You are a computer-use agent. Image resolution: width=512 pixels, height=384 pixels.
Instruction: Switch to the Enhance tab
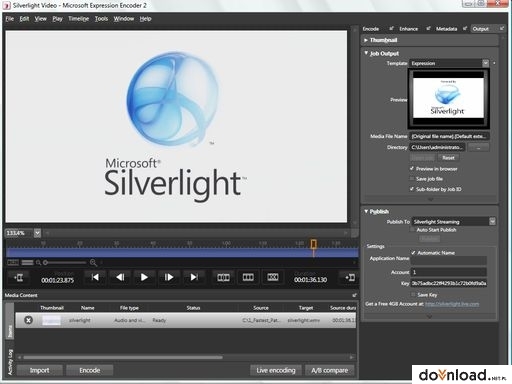pos(409,29)
